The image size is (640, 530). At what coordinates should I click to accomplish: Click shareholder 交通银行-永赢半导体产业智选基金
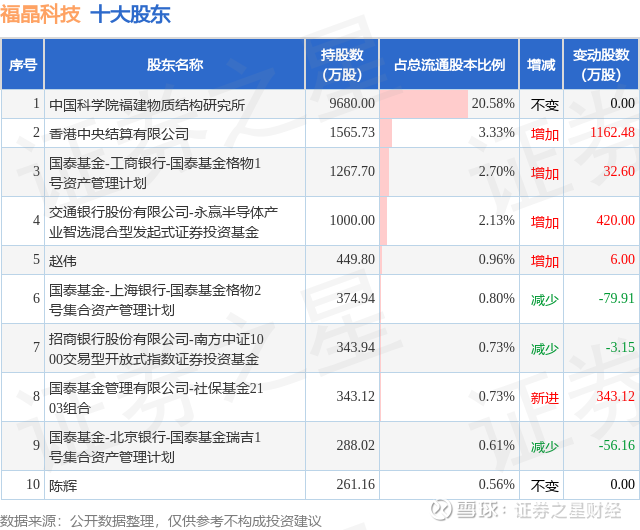click(x=163, y=222)
